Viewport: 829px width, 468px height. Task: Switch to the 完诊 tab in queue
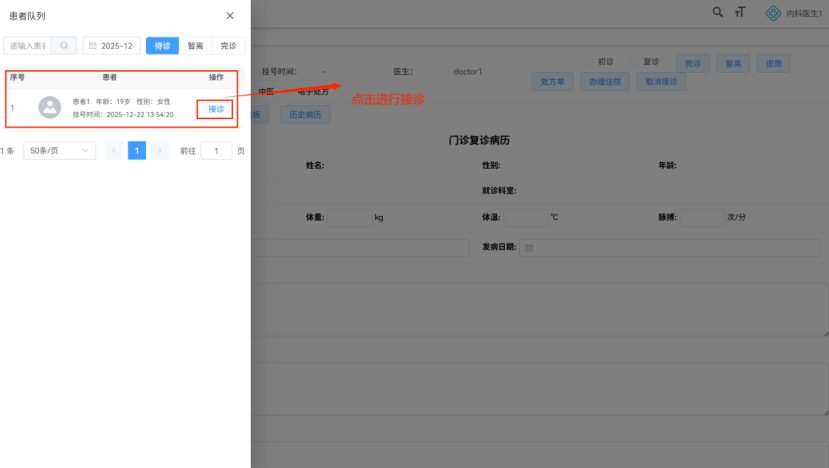(228, 46)
